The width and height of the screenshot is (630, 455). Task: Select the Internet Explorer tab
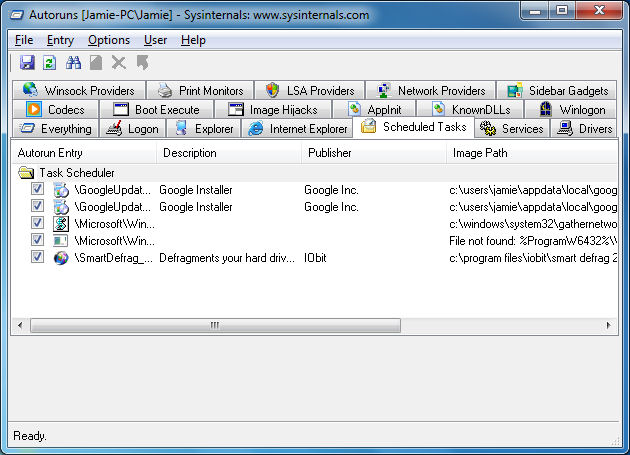pos(297,129)
